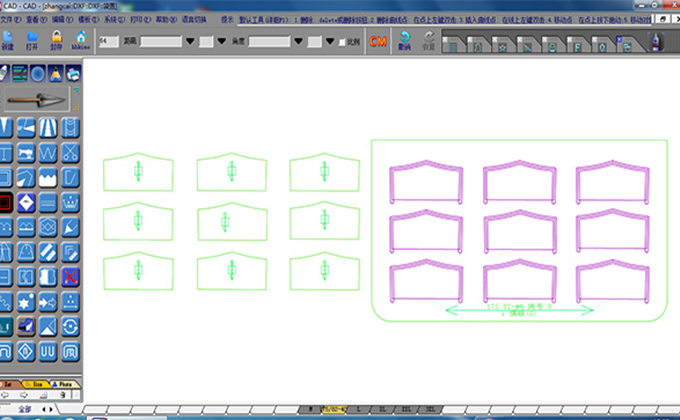This screenshot has height=420, width=680.
Task: Select the diamond-in-square tool in bottom row
Action: [x=26, y=351]
